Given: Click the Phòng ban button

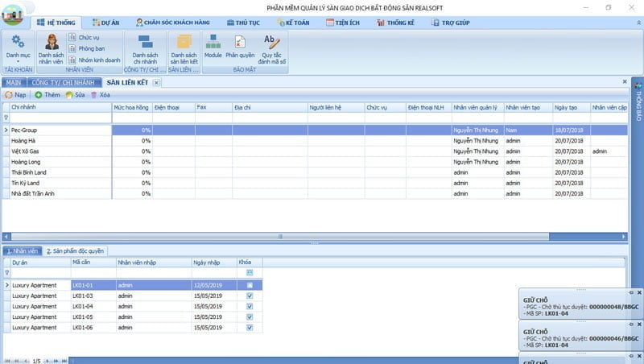Looking at the screenshot, I should pyautogui.click(x=91, y=48).
